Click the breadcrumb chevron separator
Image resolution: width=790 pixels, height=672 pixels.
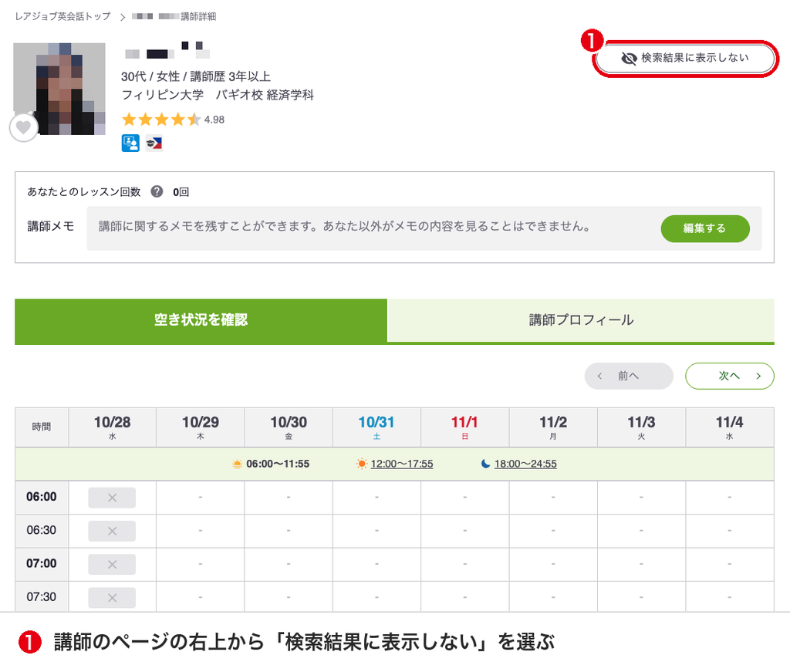point(123,17)
